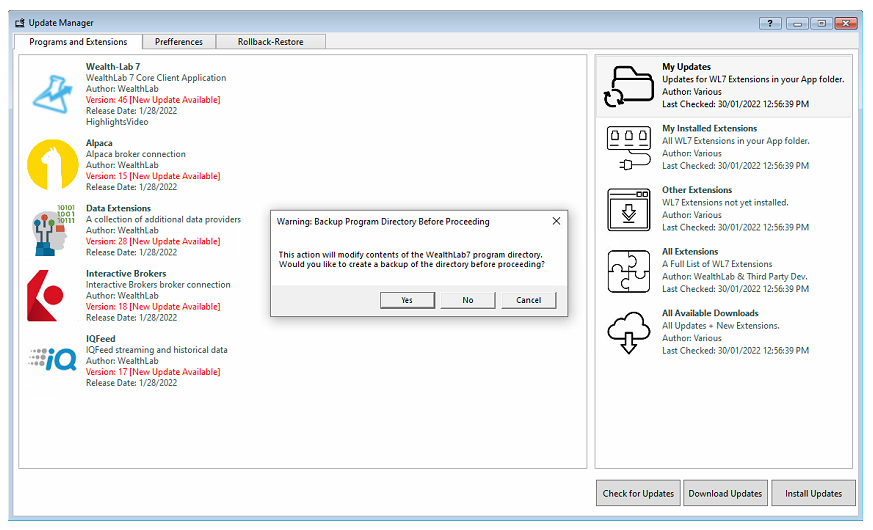Click 'Version: 15 [New Update Available]' text
The height and width of the screenshot is (530, 873).
pyautogui.click(x=153, y=176)
